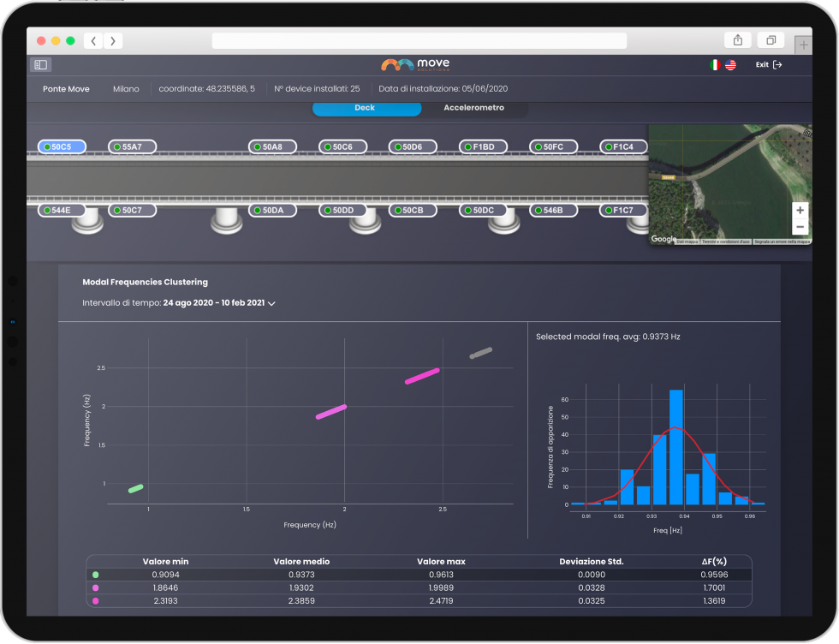
Task: Click the browser address bar
Action: 419,41
